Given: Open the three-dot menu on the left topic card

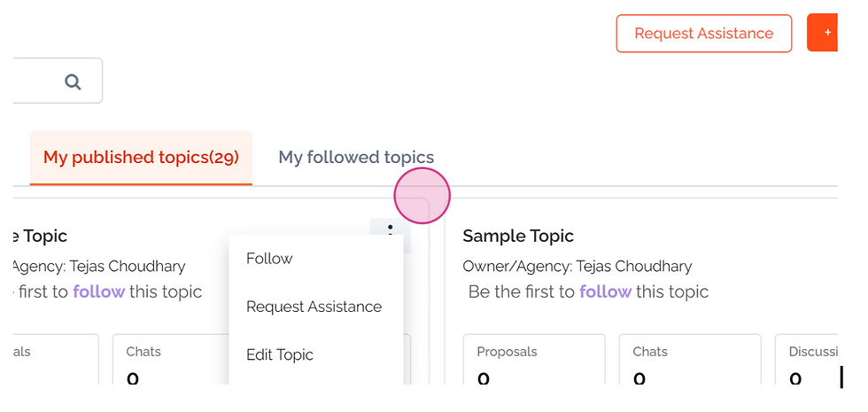Looking at the screenshot, I should pos(391,229).
